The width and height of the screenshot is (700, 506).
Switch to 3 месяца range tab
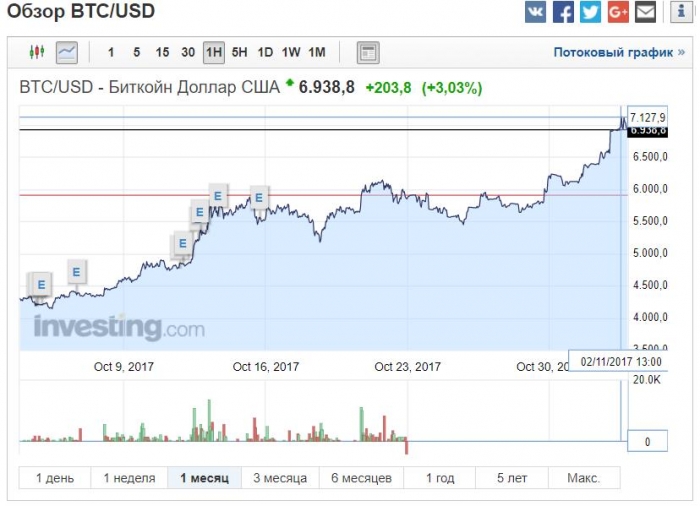(x=280, y=478)
